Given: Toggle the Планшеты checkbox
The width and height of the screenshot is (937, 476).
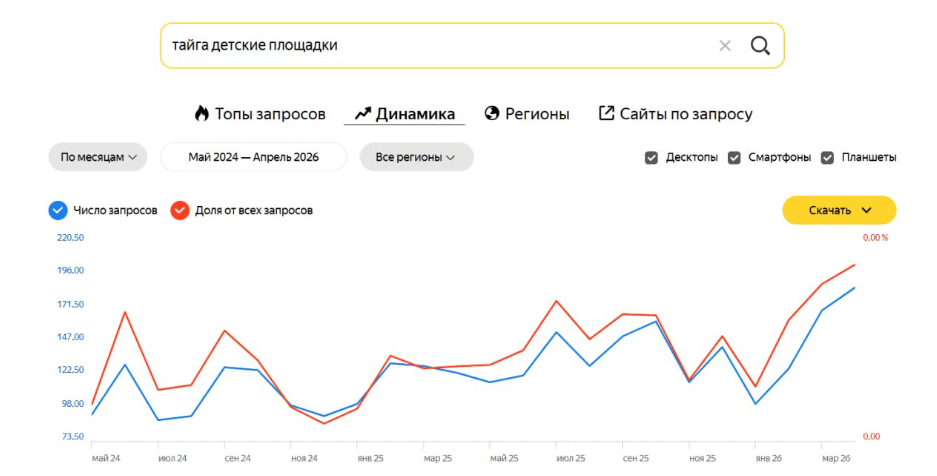Looking at the screenshot, I should tap(827, 158).
